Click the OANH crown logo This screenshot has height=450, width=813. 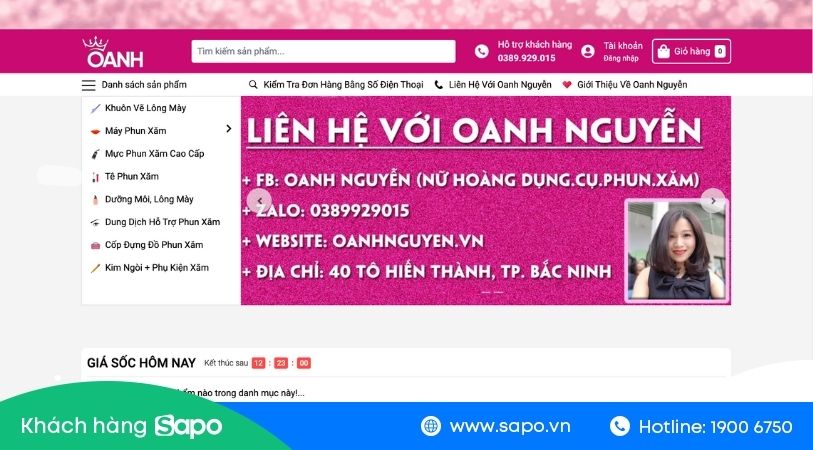pos(113,52)
